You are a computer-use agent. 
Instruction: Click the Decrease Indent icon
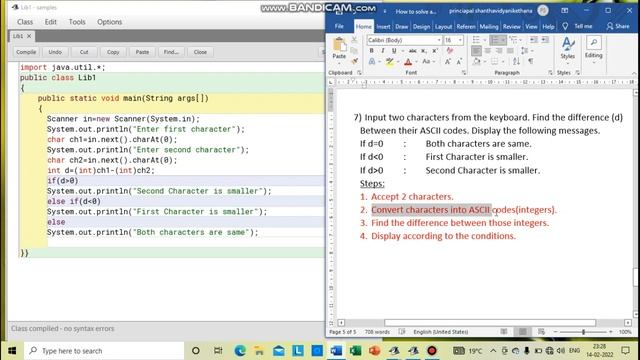[x=533, y=40]
